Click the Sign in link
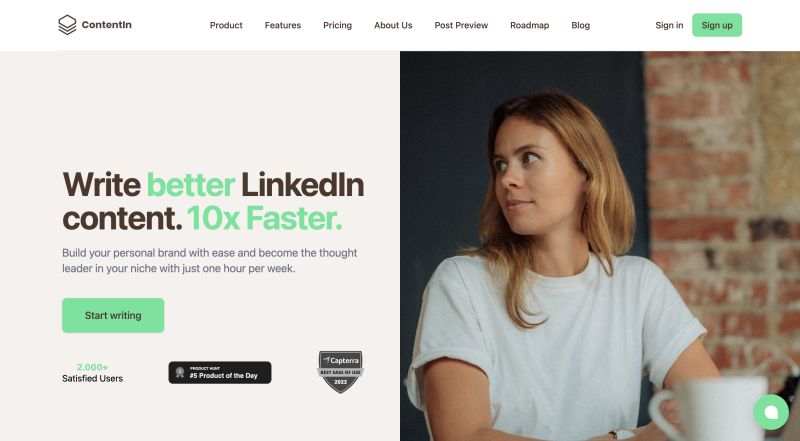Screen dimensions: 800x441 tap(669, 25)
